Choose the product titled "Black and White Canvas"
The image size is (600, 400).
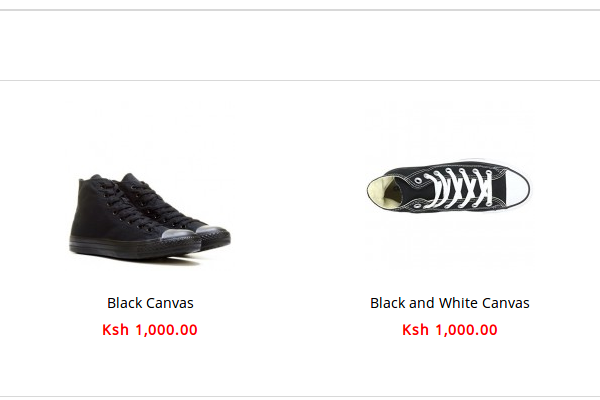click(x=449, y=302)
